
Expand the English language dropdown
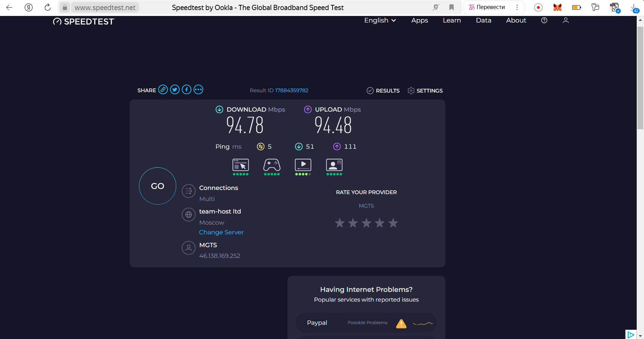coord(380,20)
